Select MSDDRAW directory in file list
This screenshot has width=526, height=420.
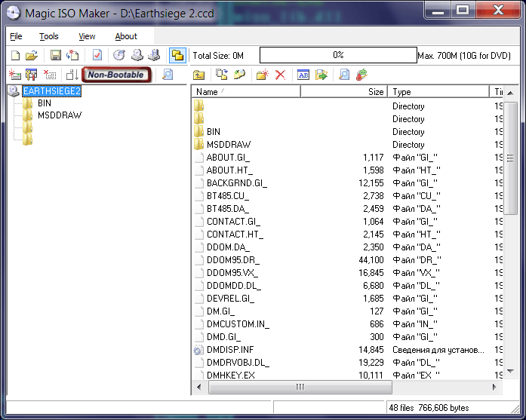[229, 145]
